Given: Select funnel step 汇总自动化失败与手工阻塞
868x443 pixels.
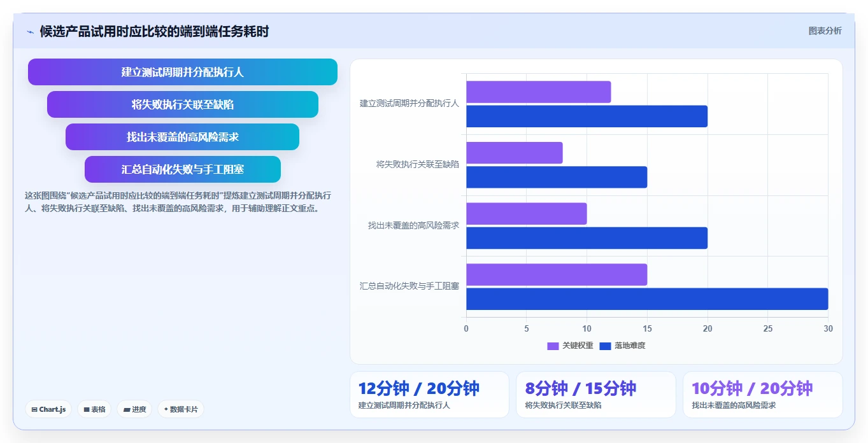Looking at the screenshot, I should (183, 169).
